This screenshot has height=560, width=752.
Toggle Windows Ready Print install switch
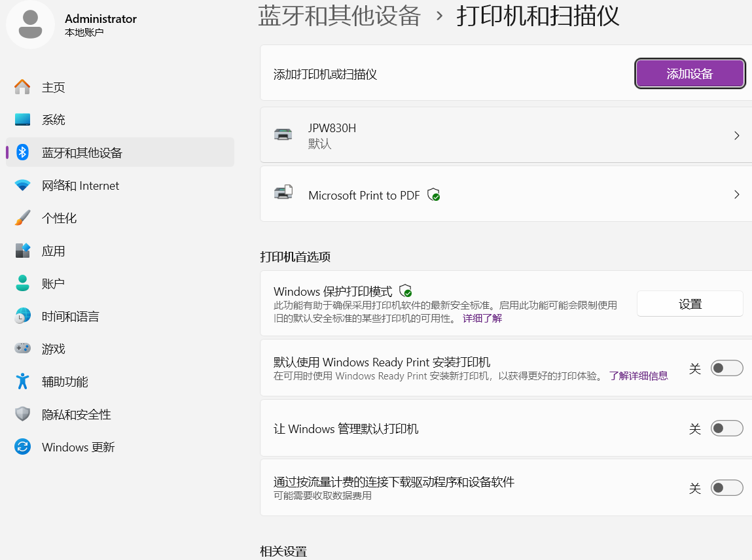click(x=727, y=368)
